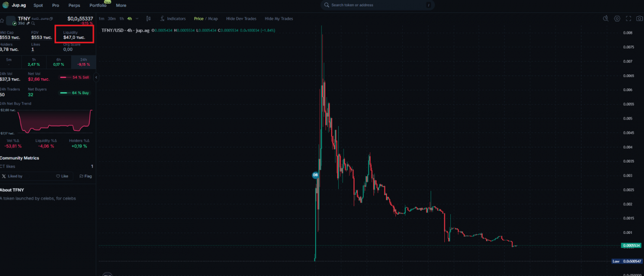Copy the TFNY token address
The width and height of the screenshot is (644, 276).
point(51,19)
